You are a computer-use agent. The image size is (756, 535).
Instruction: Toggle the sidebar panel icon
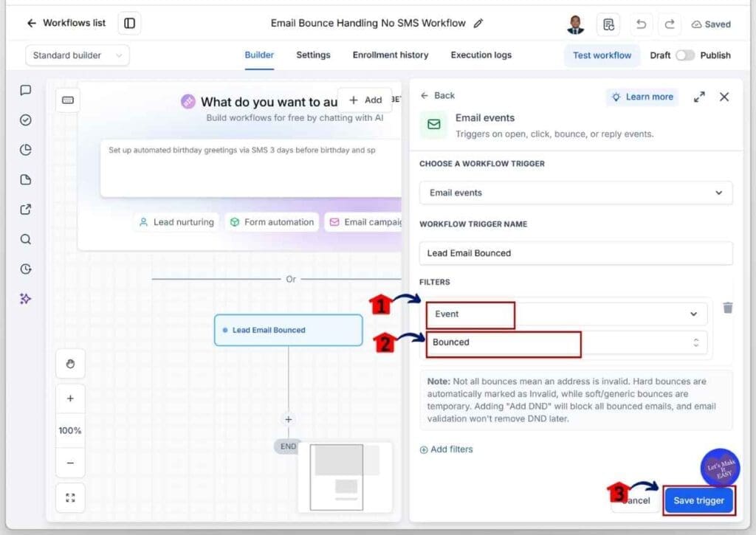129,23
